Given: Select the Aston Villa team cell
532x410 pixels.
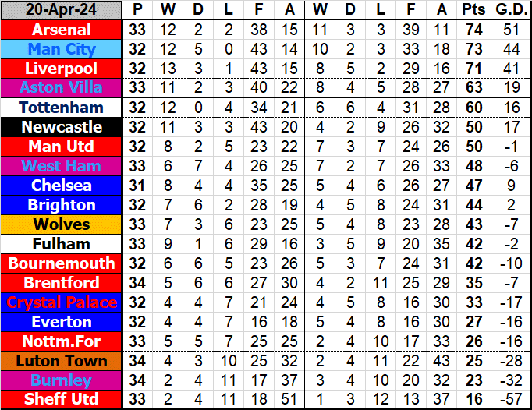Looking at the screenshot, I should point(62,88).
